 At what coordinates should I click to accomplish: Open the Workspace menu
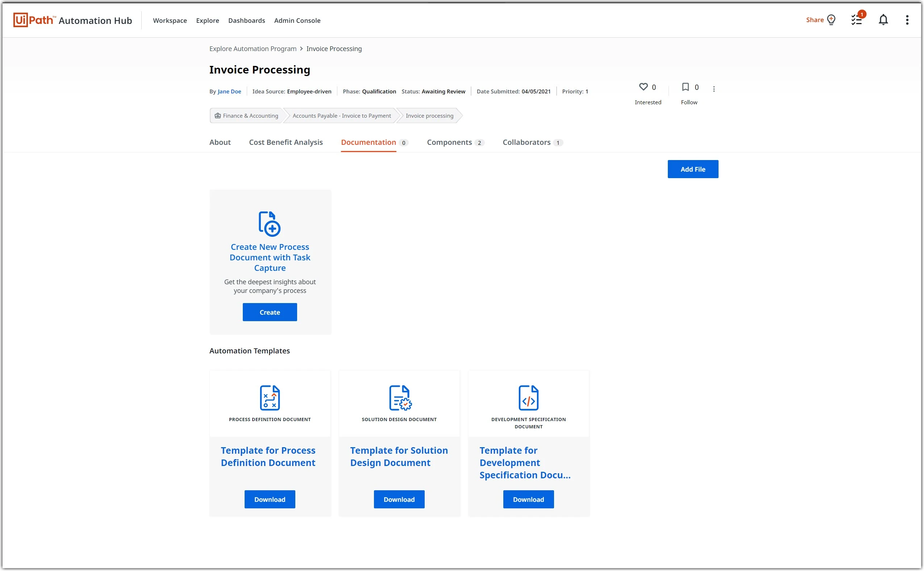(x=170, y=20)
